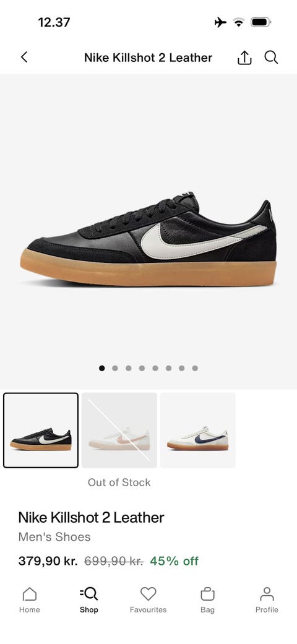
Task: Jump to last image carousel dot
Action: pos(195,368)
